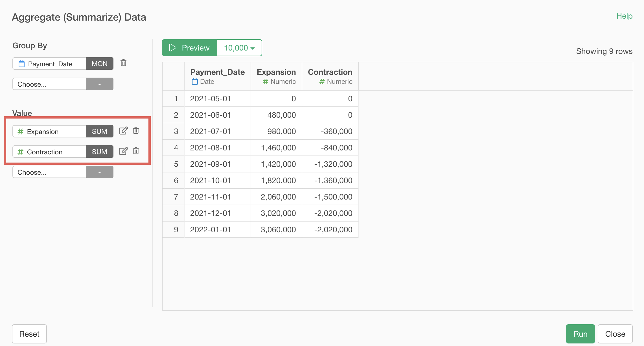The height and width of the screenshot is (346, 644).
Task: Edit the Contraction value settings
Action: [x=123, y=151]
